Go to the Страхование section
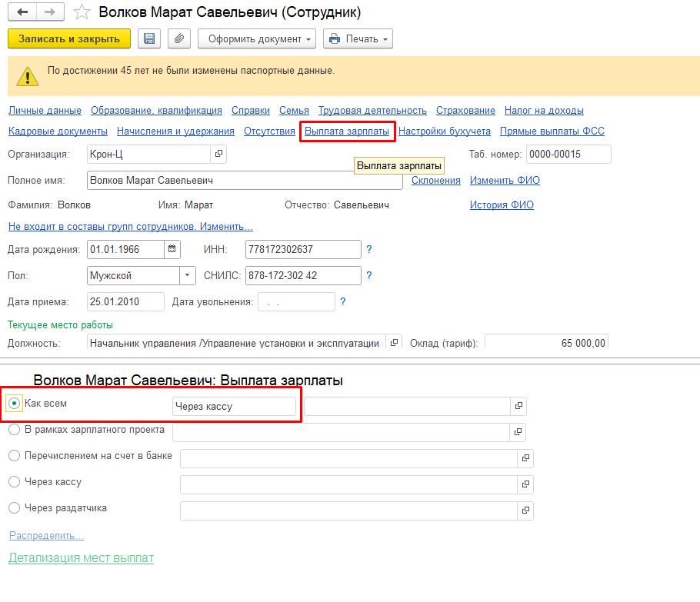 click(465, 110)
